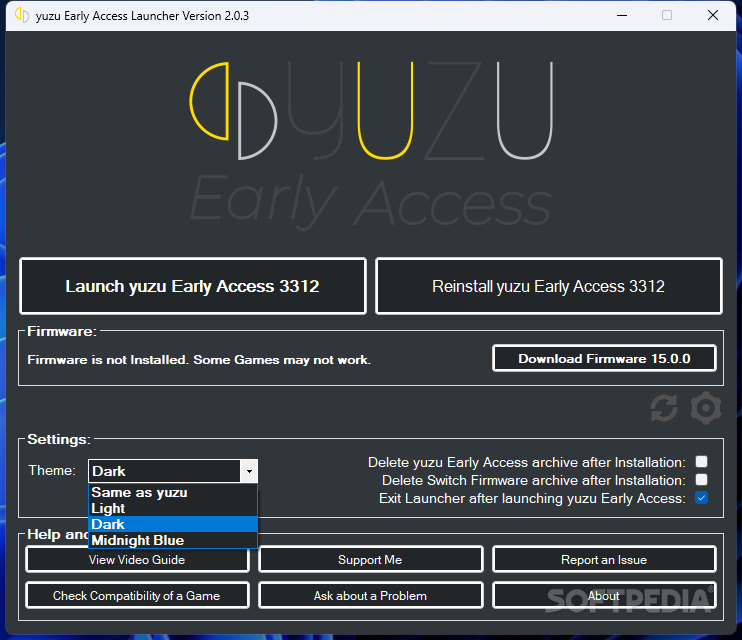This screenshot has width=742, height=640.
Task: Choose the Light theme option
Action: [x=173, y=508]
